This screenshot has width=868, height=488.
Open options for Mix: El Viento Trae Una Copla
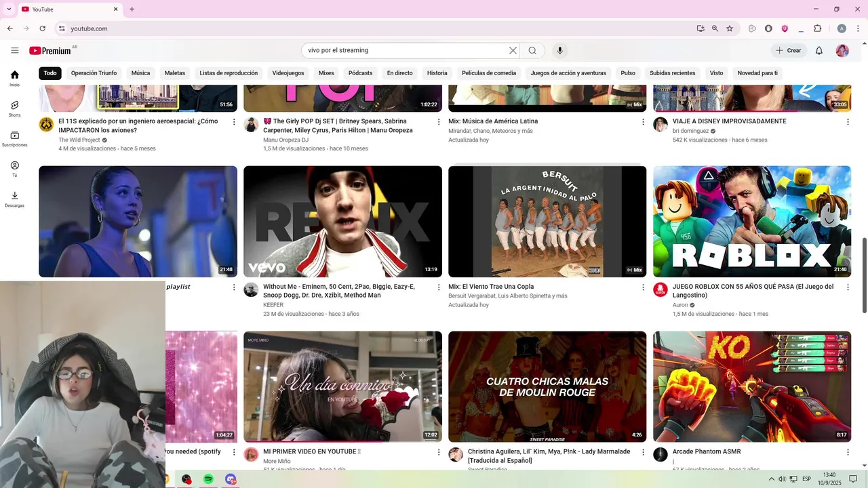(643, 287)
